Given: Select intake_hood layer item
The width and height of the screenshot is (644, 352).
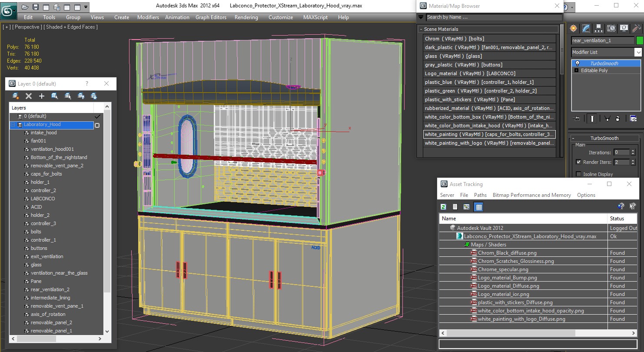Looking at the screenshot, I should 44,133.
